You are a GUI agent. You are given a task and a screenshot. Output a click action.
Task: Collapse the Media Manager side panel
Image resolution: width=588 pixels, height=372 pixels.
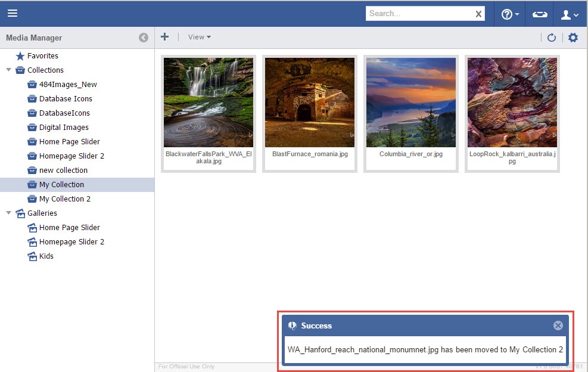(x=144, y=38)
